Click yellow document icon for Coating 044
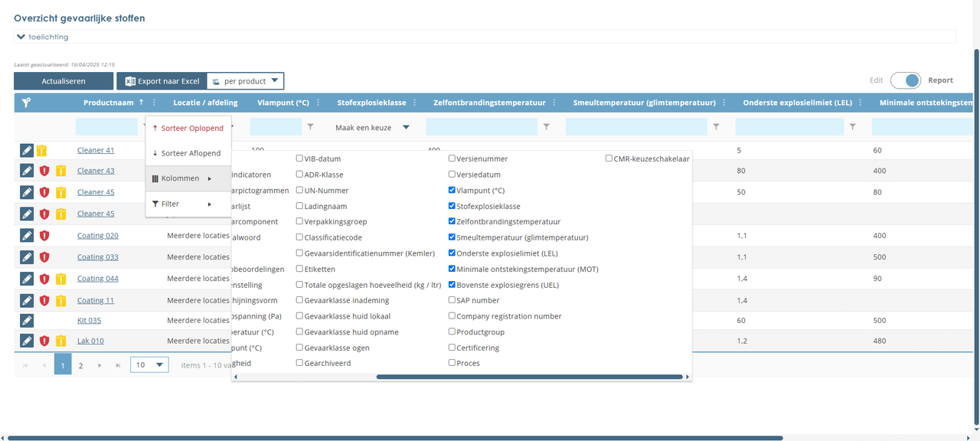The height and width of the screenshot is (441, 980). click(60, 279)
